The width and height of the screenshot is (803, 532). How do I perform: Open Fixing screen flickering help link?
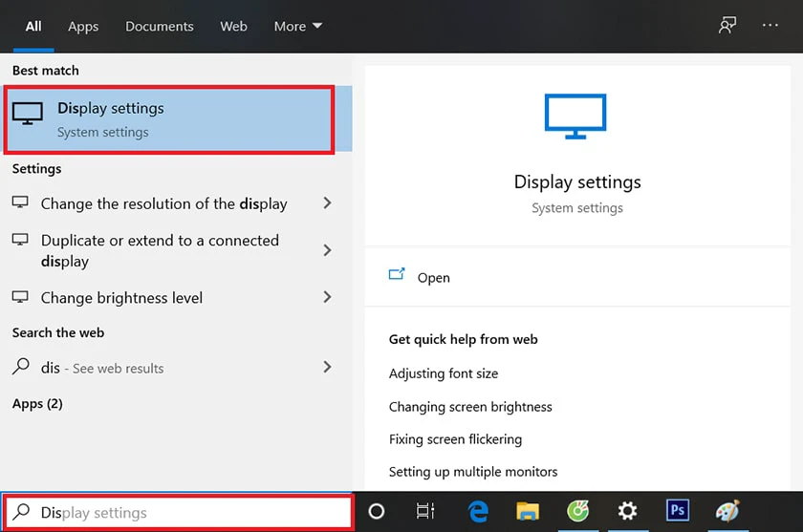(x=455, y=439)
